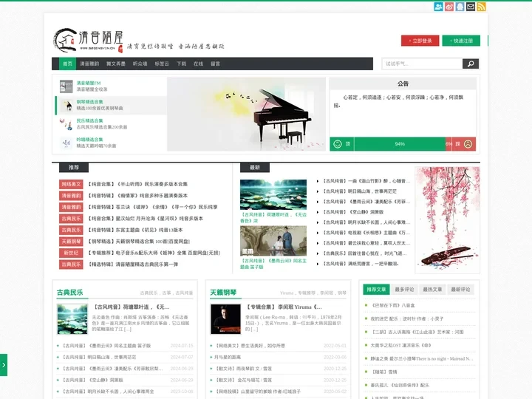
Task: Click the green 快速注册 register button
Action: [461, 41]
